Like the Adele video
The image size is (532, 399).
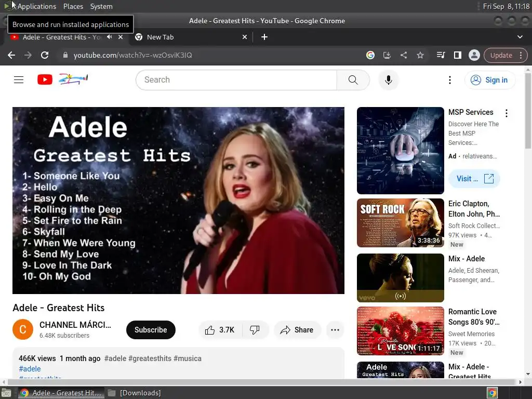[x=220, y=330]
